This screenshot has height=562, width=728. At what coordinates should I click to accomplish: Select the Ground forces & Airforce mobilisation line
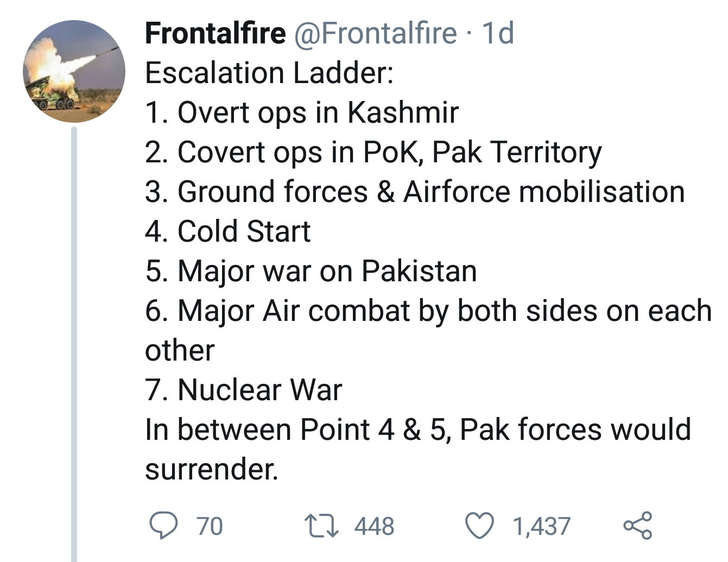415,192
